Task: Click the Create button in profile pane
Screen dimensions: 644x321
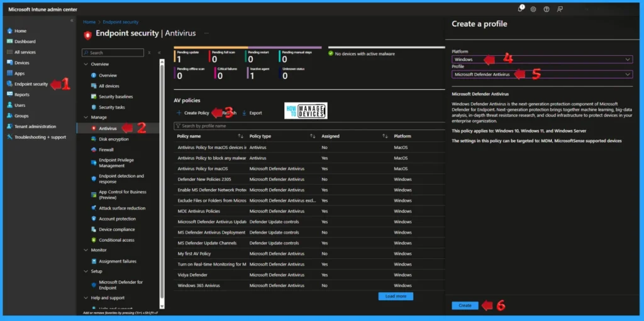Action: pos(465,305)
